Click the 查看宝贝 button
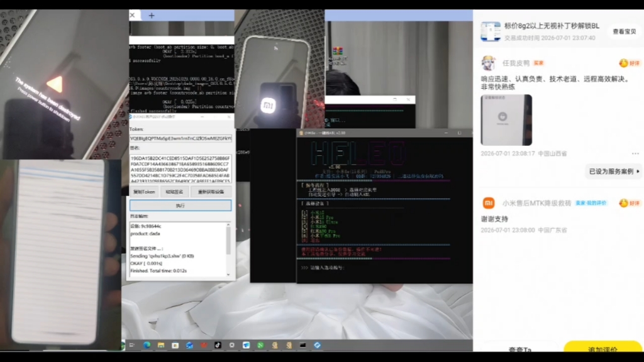Image resolution: width=644 pixels, height=362 pixels. pyautogui.click(x=625, y=31)
